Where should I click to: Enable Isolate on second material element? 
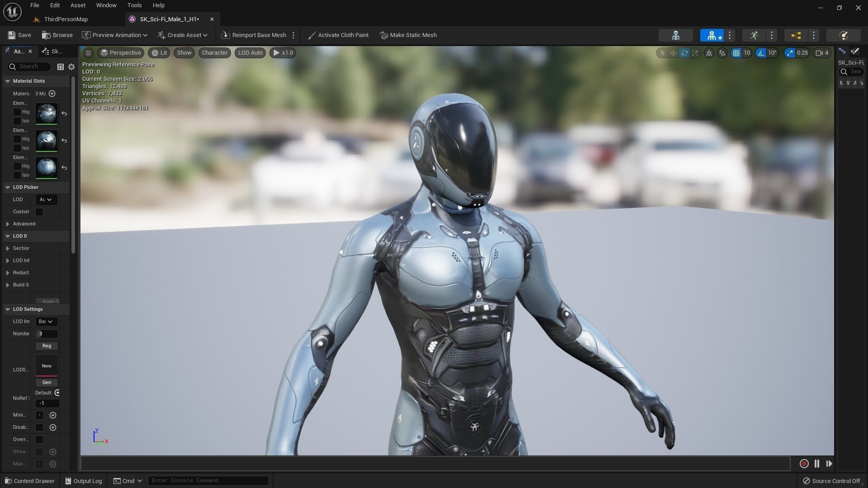(x=17, y=148)
